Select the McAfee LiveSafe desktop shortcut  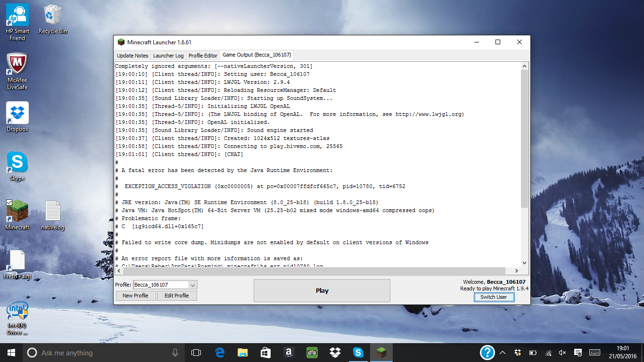point(17,71)
